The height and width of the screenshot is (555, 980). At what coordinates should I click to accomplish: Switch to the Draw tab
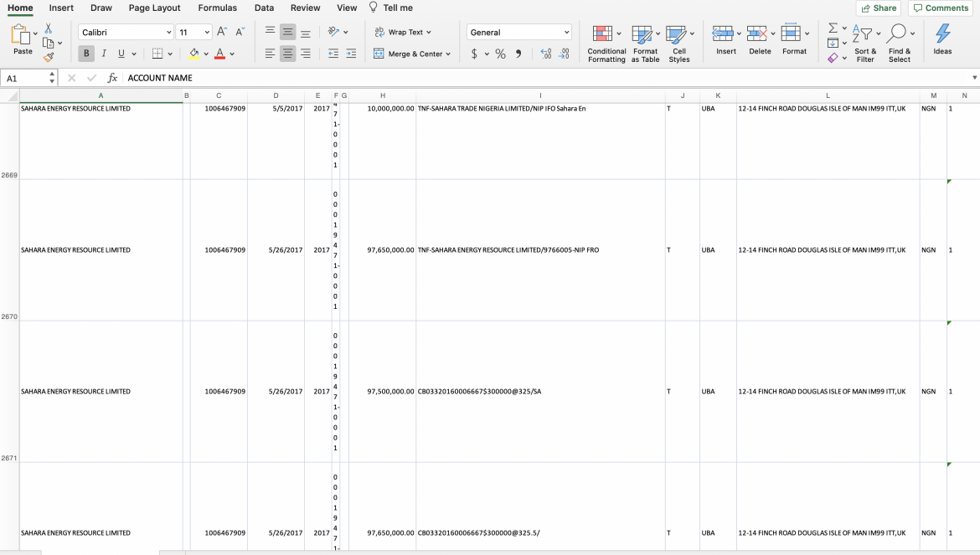click(101, 8)
